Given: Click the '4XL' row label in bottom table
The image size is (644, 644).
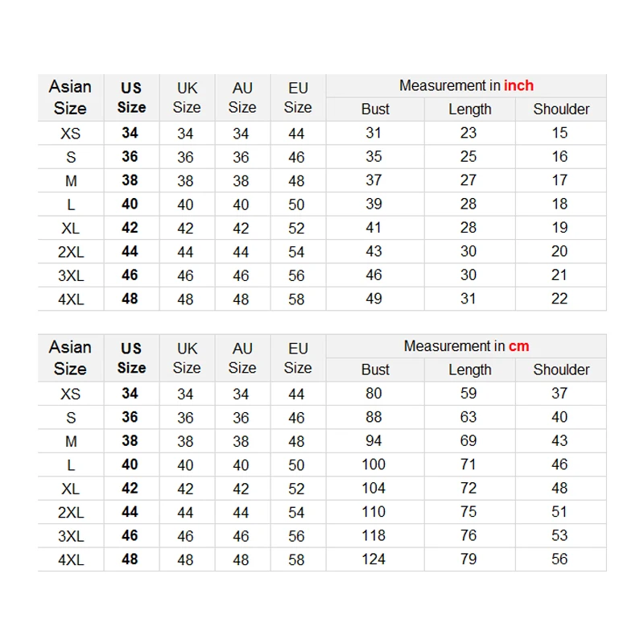Looking at the screenshot, I should (71, 559).
